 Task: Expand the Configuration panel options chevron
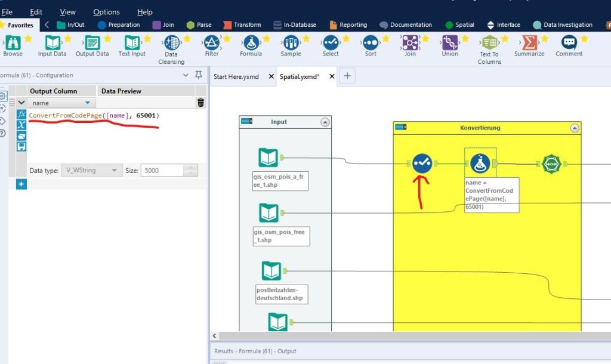(x=186, y=75)
